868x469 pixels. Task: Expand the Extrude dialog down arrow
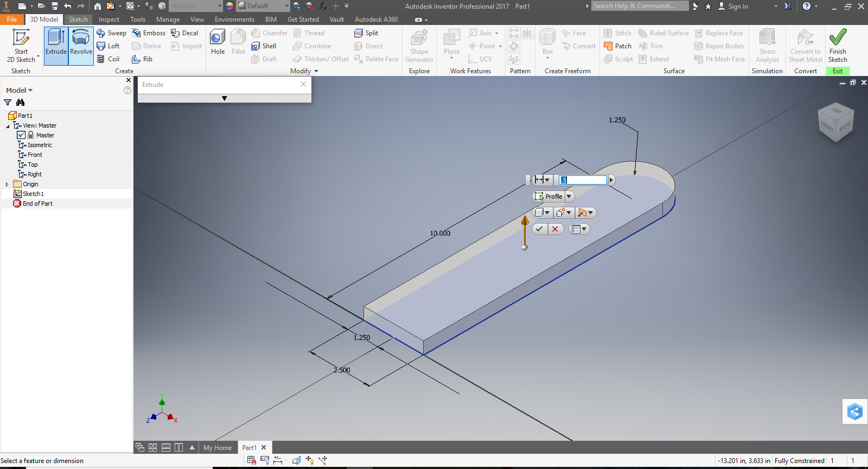pos(224,98)
